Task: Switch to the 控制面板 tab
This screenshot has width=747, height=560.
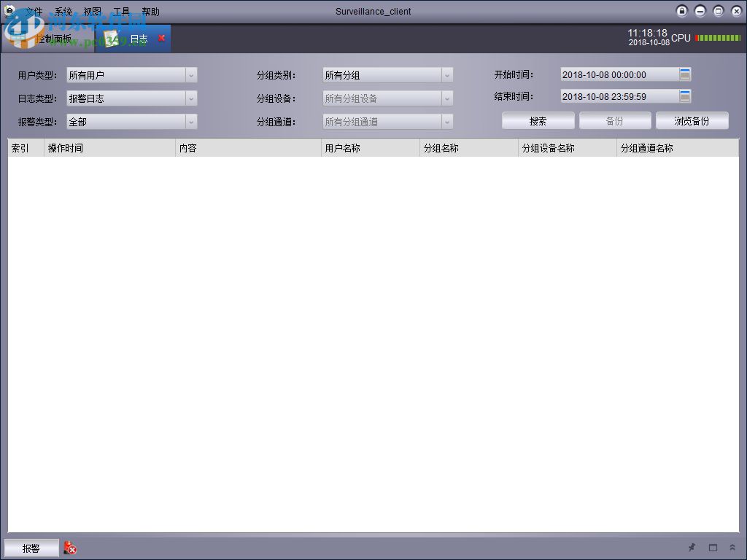Action: [48, 39]
